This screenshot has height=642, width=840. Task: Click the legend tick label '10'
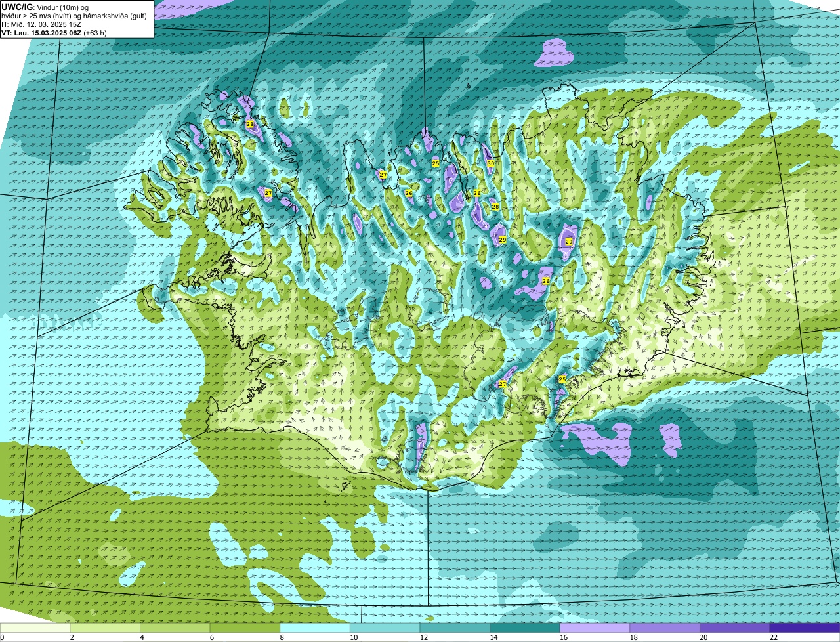[x=354, y=637]
